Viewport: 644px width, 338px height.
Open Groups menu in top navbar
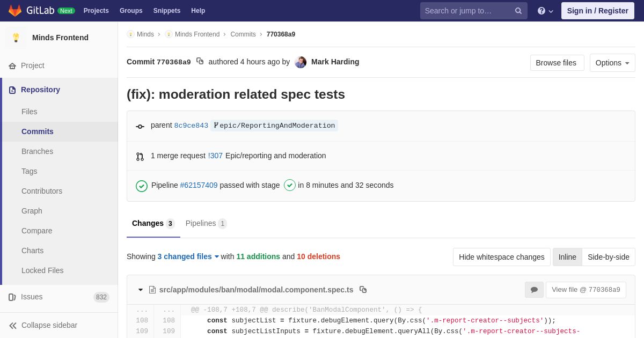[131, 11]
